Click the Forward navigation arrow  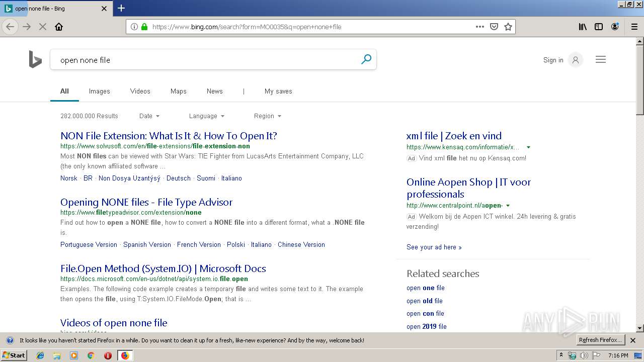click(x=27, y=27)
